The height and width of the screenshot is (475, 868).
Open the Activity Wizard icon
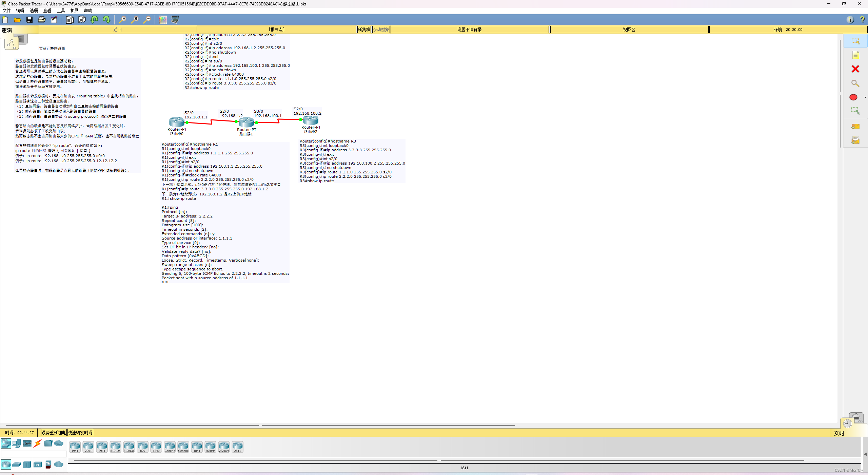click(x=54, y=20)
